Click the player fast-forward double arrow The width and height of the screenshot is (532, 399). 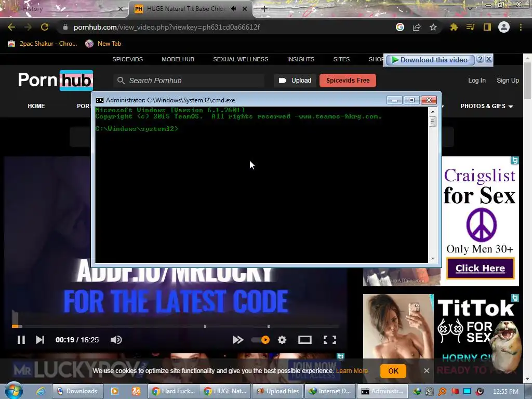(238, 340)
